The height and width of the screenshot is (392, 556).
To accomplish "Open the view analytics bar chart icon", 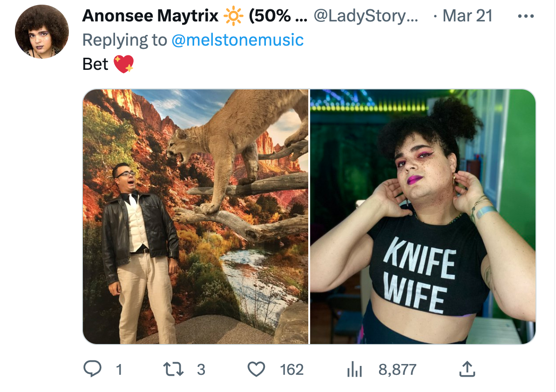I will point(354,369).
